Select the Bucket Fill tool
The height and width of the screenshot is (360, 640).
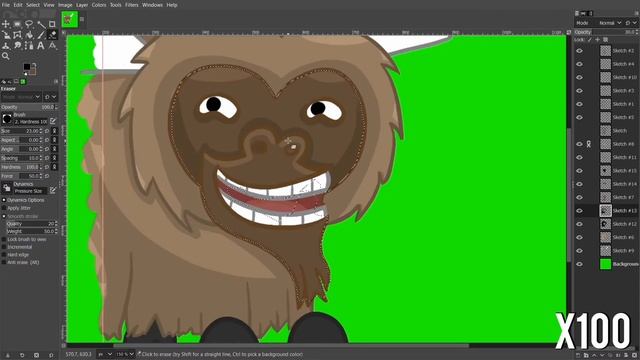[x=29, y=35]
